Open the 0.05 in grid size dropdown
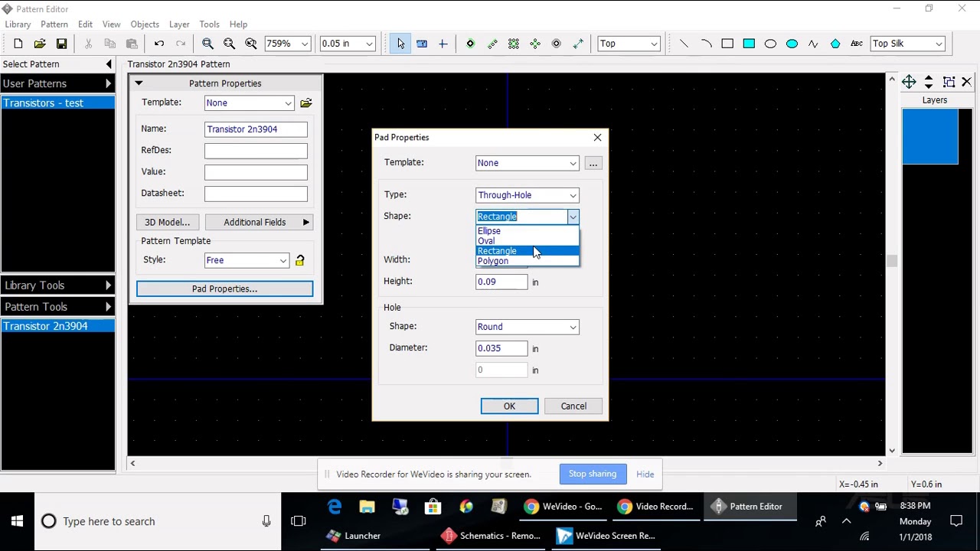 tap(369, 44)
